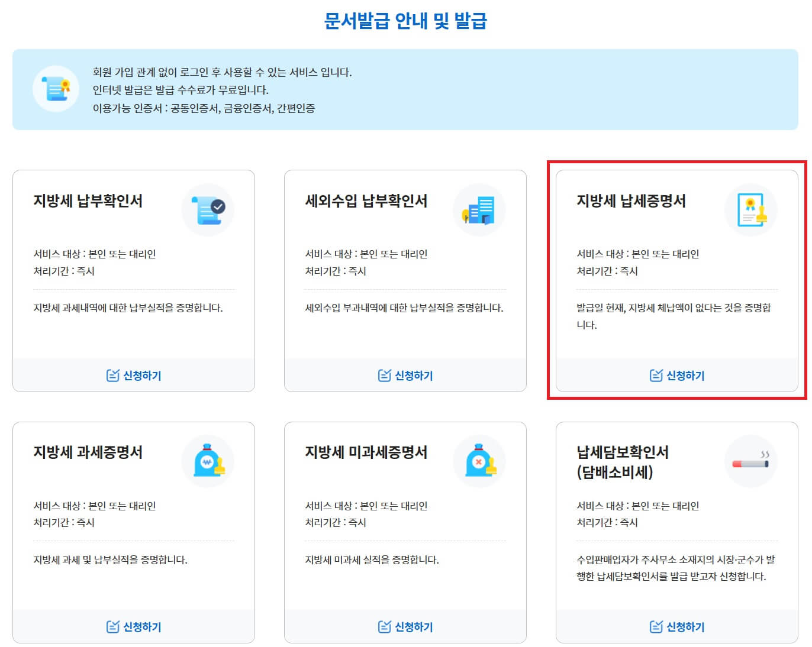The image size is (812, 647).
Task: Click the scroll icon on 지방세 납부확인서 card
Action: pos(207,210)
